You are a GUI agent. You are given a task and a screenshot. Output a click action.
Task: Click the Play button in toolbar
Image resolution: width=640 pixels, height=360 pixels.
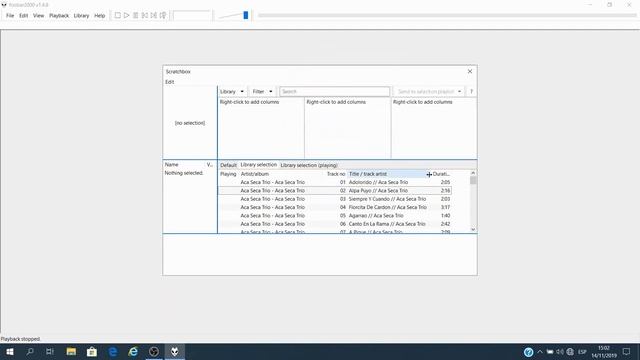tap(127, 16)
